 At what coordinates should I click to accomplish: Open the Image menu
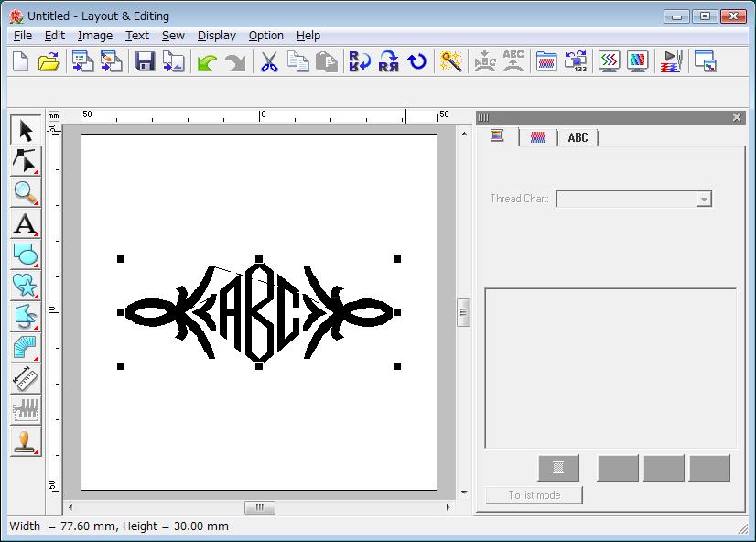click(x=95, y=36)
